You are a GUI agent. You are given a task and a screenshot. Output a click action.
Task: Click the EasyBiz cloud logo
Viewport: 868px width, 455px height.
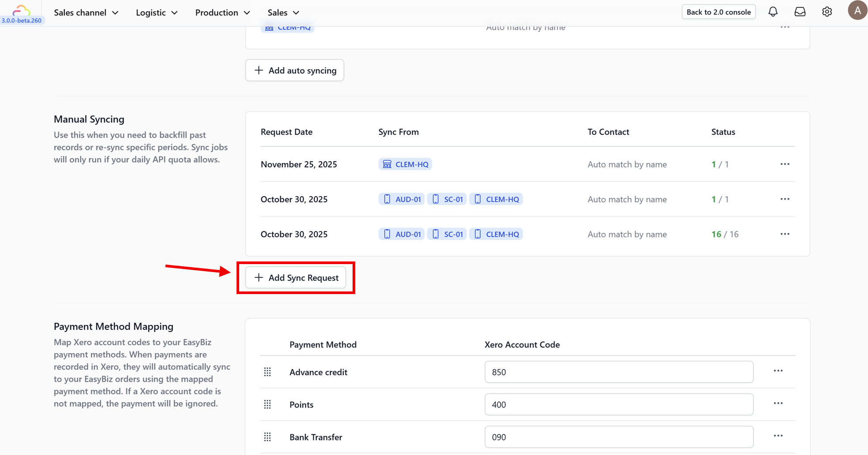pos(21,10)
